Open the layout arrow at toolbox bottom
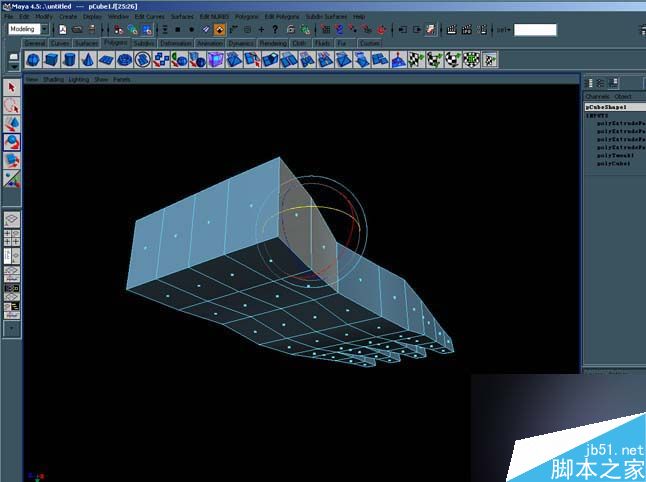 click(12, 329)
